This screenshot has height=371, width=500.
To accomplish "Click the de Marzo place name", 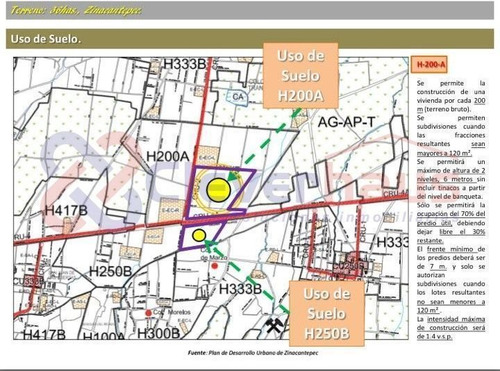I will click(214, 257).
